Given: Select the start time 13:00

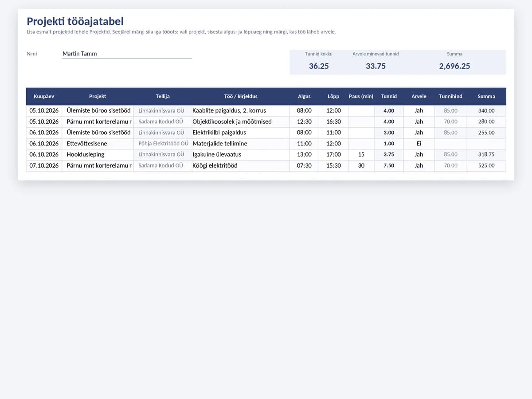Looking at the screenshot, I should tap(304, 155).
